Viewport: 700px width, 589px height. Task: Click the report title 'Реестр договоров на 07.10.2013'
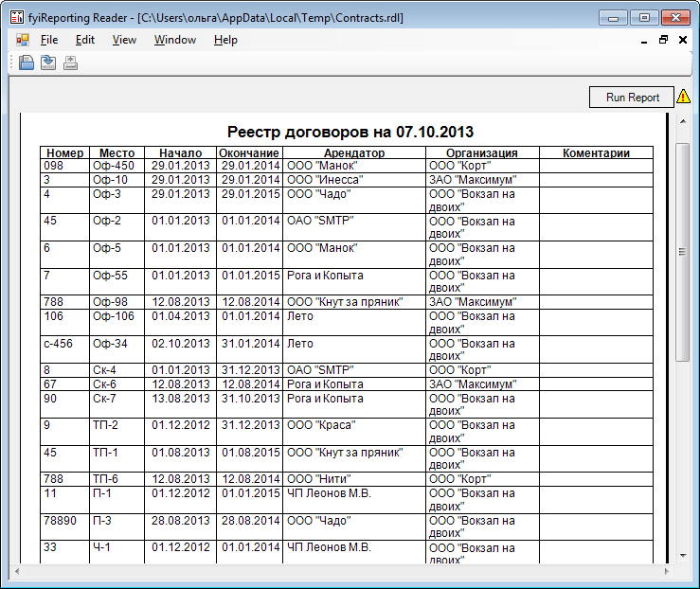(350, 132)
